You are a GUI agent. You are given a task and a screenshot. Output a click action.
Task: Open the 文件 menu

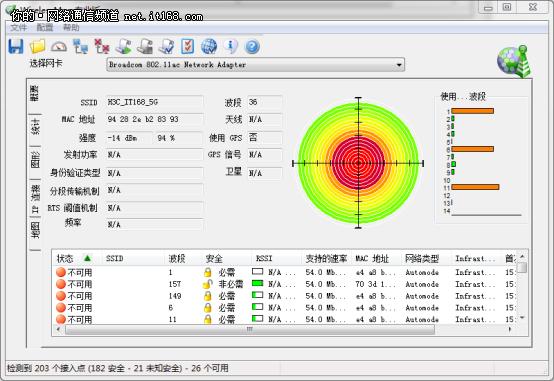coord(18,28)
